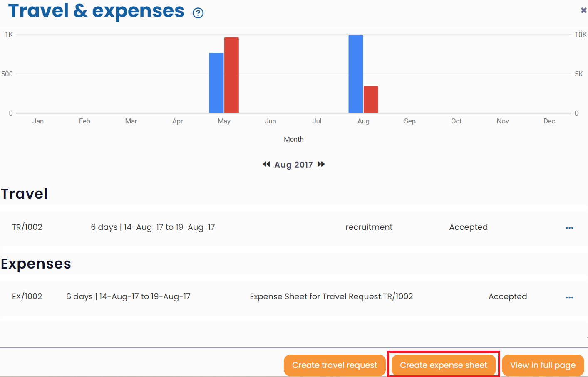Image resolution: width=588 pixels, height=377 pixels.
Task: Open expense sheet EX/1002
Action: tap(27, 297)
